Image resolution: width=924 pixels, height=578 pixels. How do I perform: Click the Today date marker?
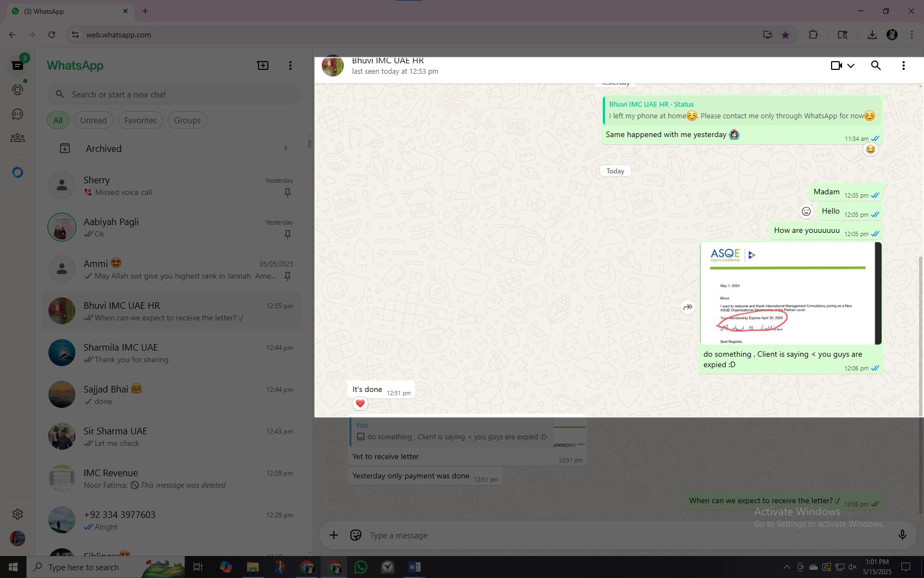tap(615, 171)
